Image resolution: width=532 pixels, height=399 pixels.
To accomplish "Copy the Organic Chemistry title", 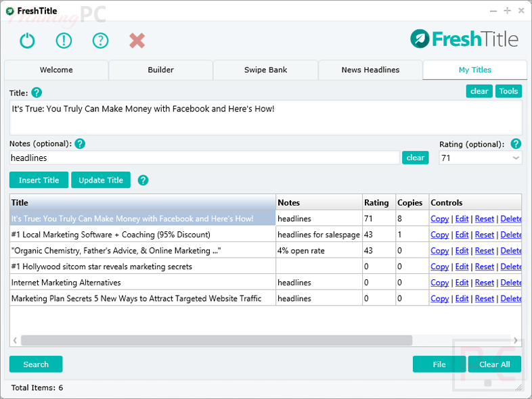I will click(440, 251).
